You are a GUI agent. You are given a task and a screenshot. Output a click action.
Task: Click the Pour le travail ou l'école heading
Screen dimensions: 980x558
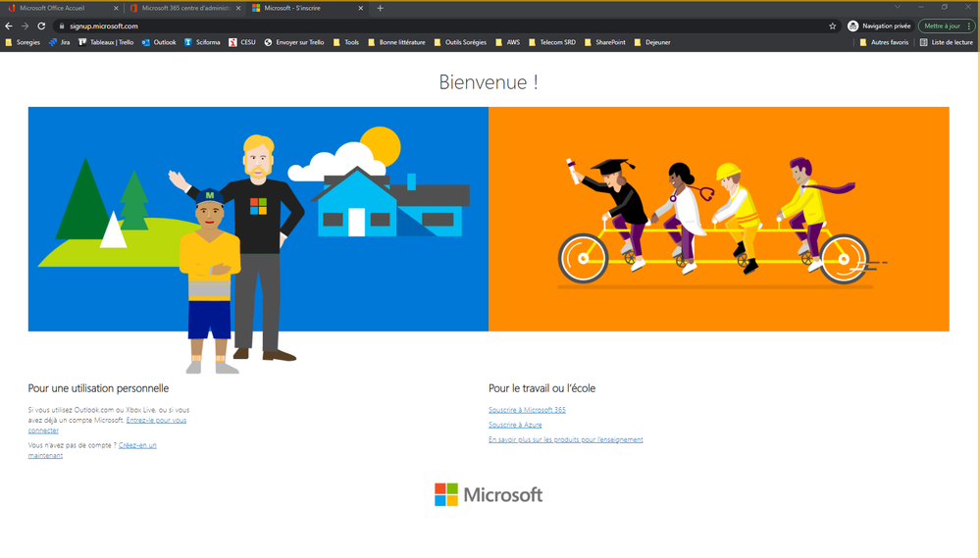[x=542, y=388]
